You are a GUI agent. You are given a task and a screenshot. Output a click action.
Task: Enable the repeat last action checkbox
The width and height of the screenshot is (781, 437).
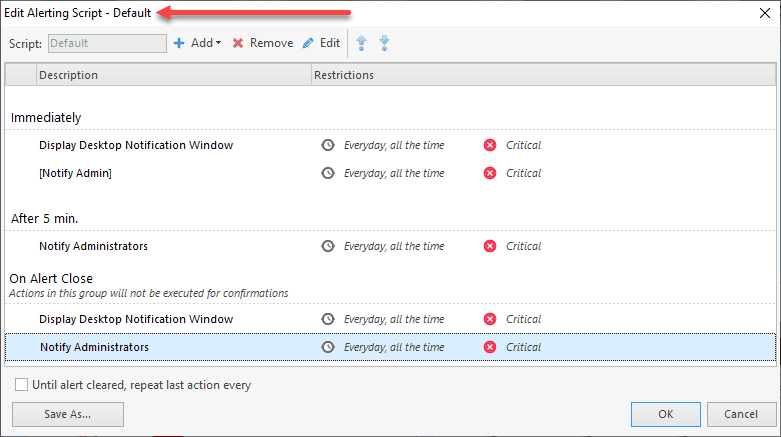[x=22, y=385]
